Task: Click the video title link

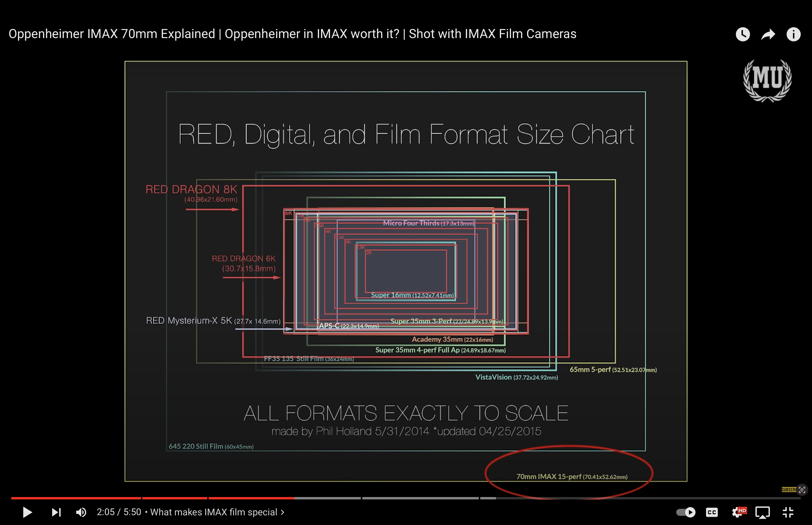Action: [x=292, y=34]
